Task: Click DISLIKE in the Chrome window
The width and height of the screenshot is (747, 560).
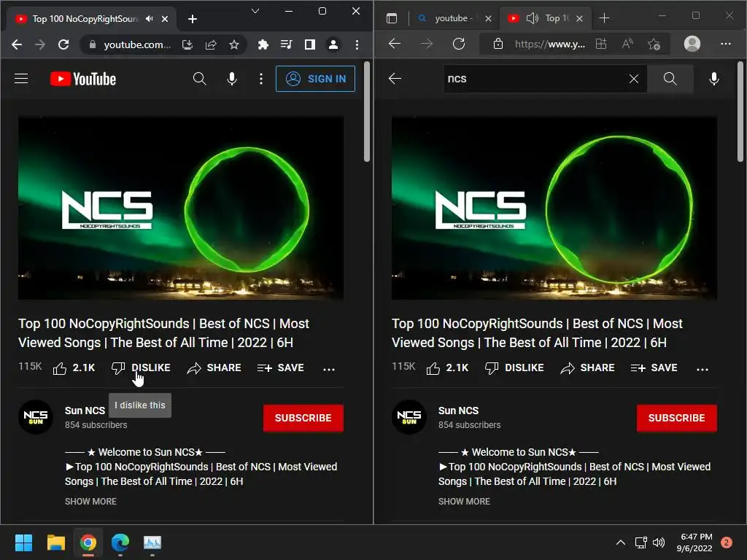Action: (141, 367)
